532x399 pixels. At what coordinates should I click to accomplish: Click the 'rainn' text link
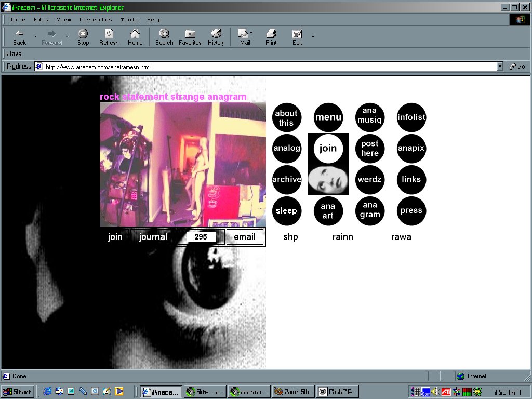[x=342, y=237]
